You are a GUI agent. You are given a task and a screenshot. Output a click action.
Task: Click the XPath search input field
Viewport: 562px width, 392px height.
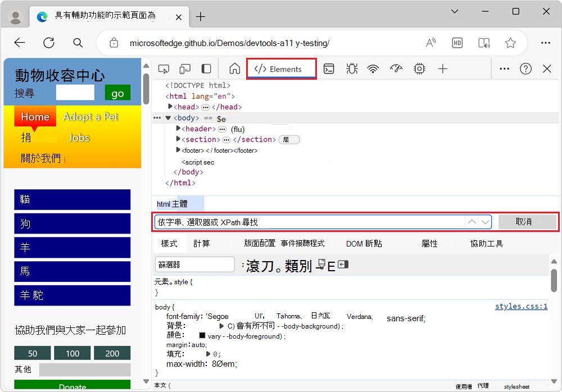pyautogui.click(x=309, y=221)
